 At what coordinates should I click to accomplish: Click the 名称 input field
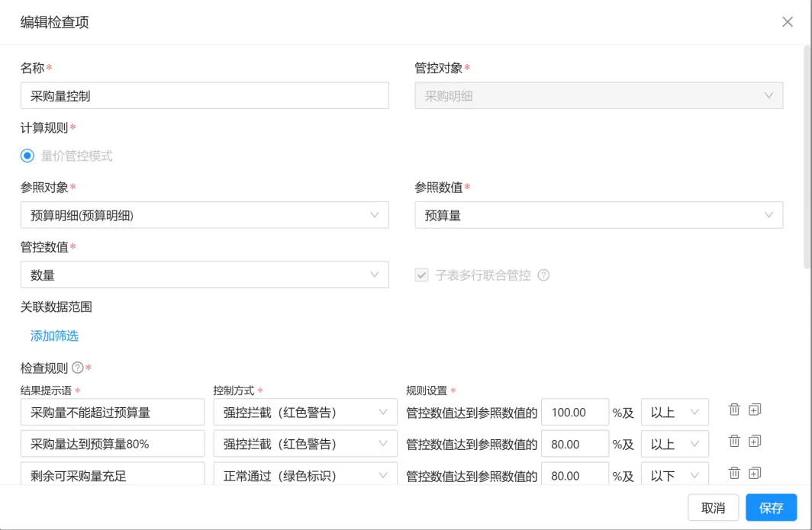[205, 96]
